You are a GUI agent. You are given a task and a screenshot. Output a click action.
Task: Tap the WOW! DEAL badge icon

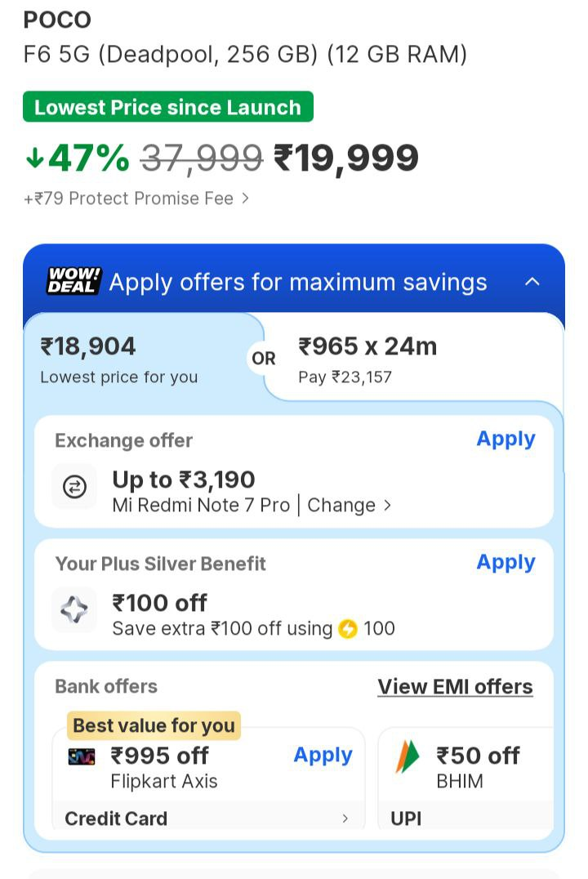[73, 281]
